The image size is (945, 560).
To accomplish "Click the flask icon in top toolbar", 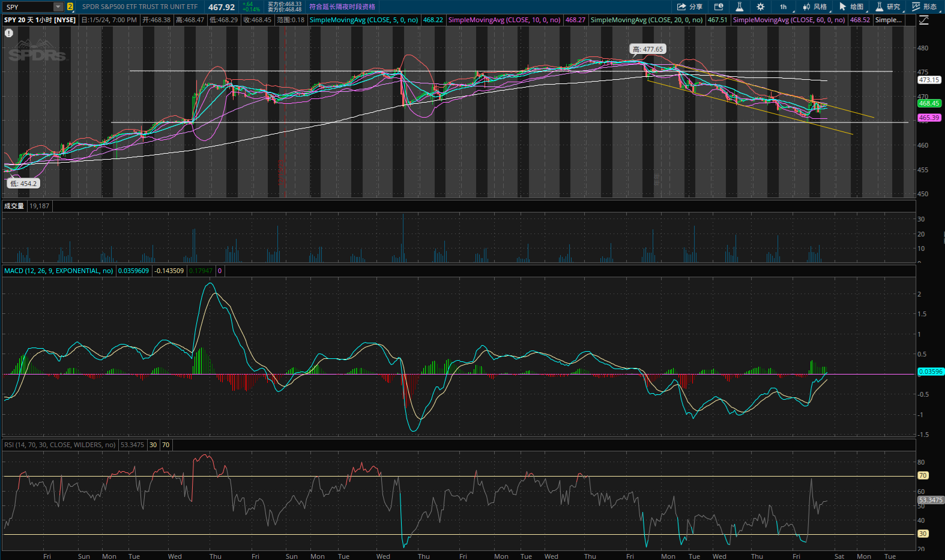I will [x=740, y=7].
